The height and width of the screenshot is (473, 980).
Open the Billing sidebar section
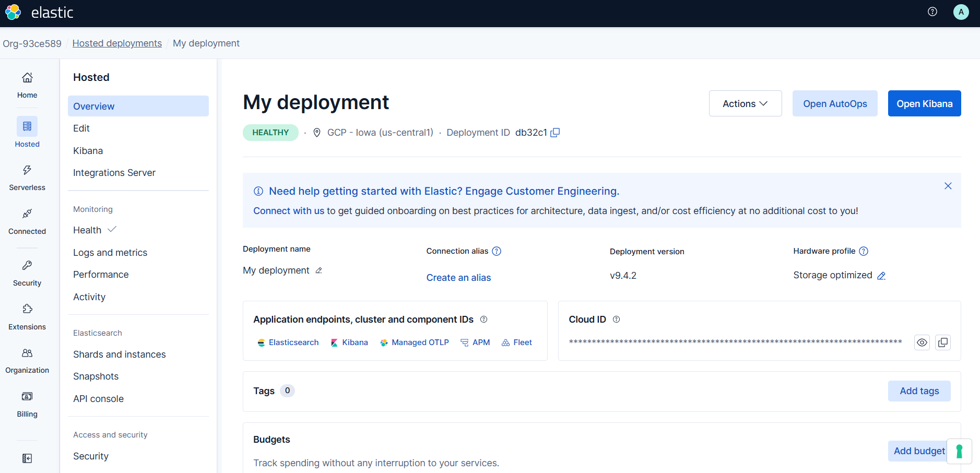tap(27, 405)
